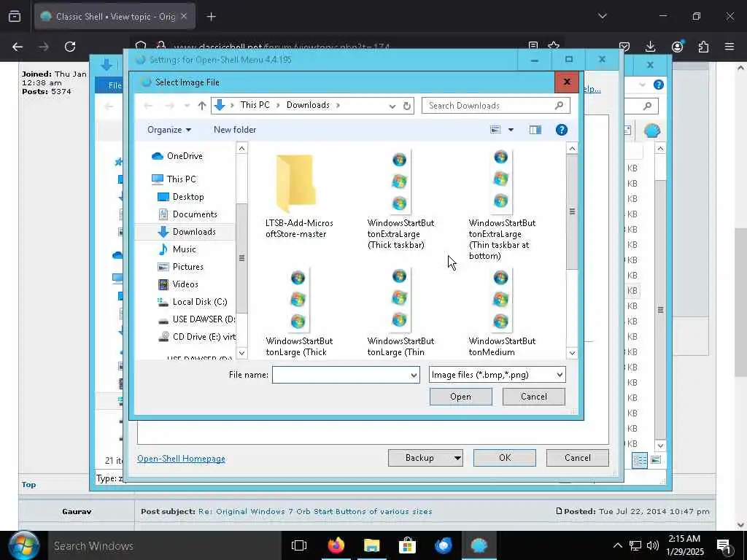Select WindowsStartButtonExtraLarge (Thin taskbar at bottom) image

pyautogui.click(x=502, y=205)
